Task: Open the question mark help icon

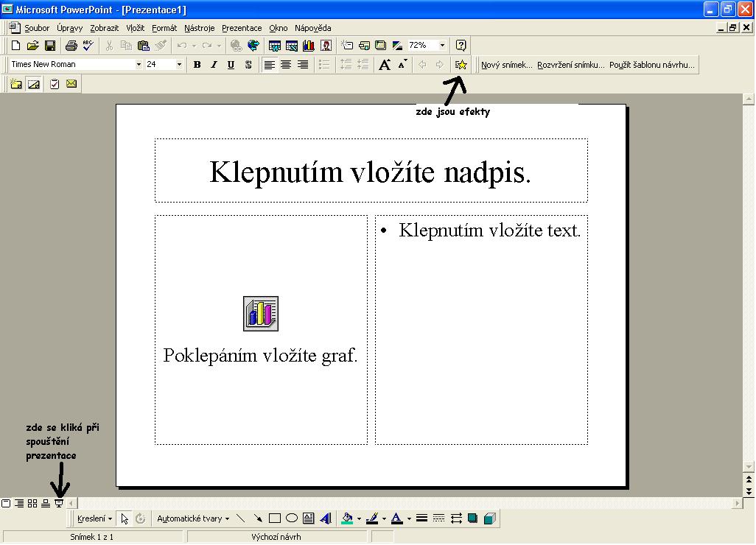Action: pos(461,46)
